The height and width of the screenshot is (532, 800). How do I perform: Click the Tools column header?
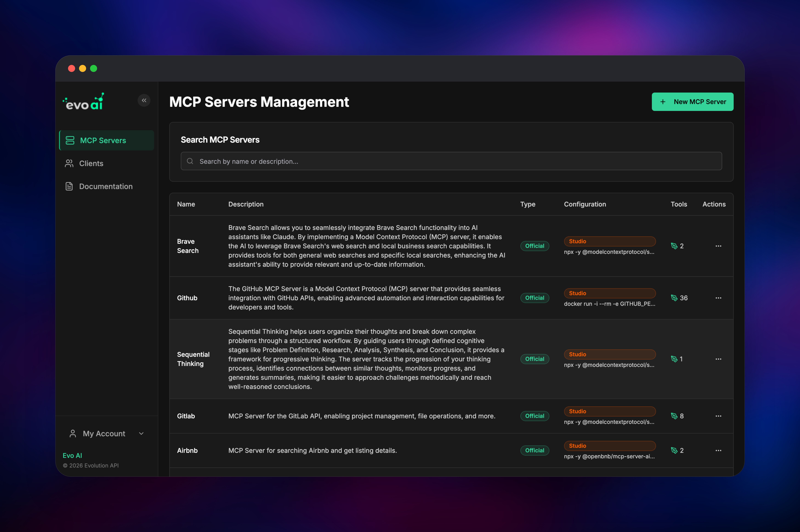[x=679, y=204]
